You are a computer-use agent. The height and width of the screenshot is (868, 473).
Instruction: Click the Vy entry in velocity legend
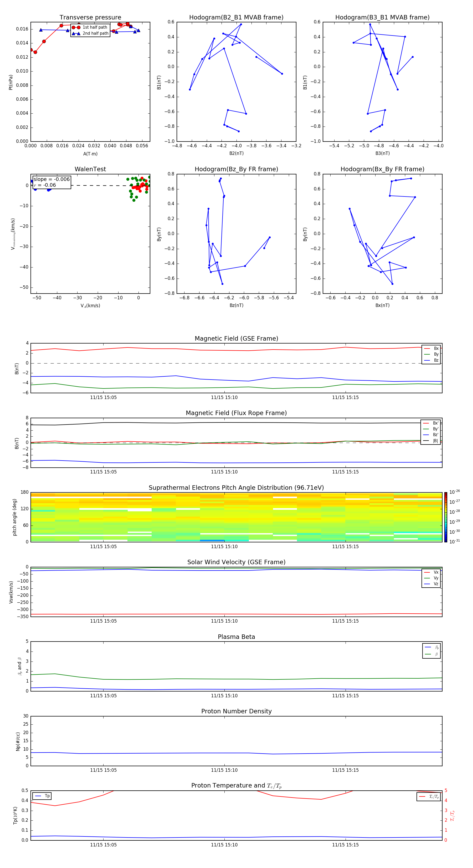point(431,578)
